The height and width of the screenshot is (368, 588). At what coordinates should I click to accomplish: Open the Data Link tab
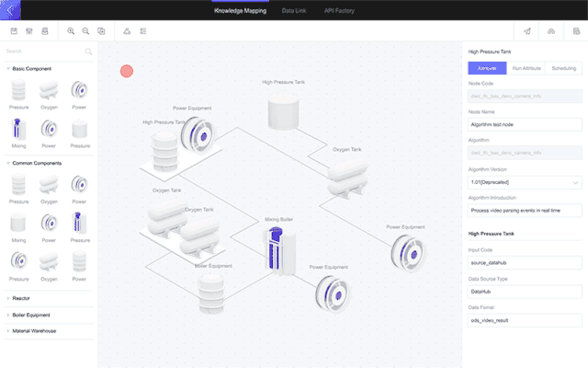(294, 10)
